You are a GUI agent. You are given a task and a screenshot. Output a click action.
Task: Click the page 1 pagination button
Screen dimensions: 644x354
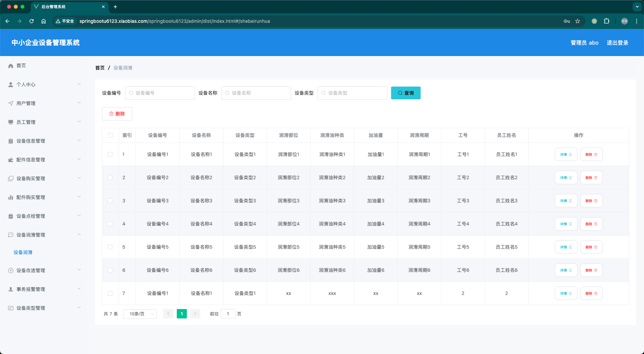click(x=182, y=314)
